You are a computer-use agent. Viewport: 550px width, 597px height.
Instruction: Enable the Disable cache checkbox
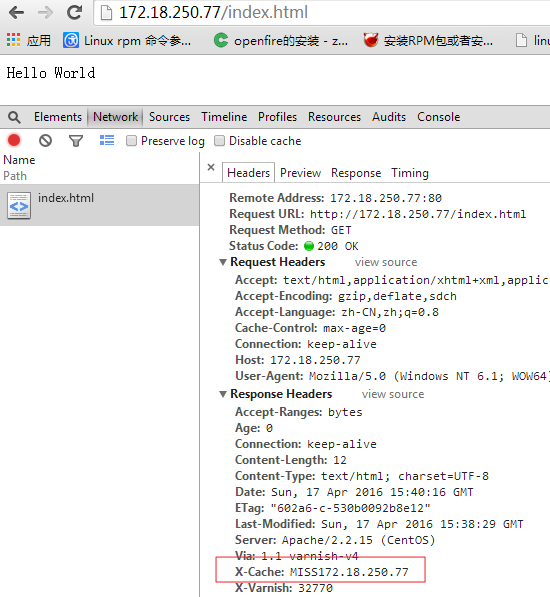[219, 141]
